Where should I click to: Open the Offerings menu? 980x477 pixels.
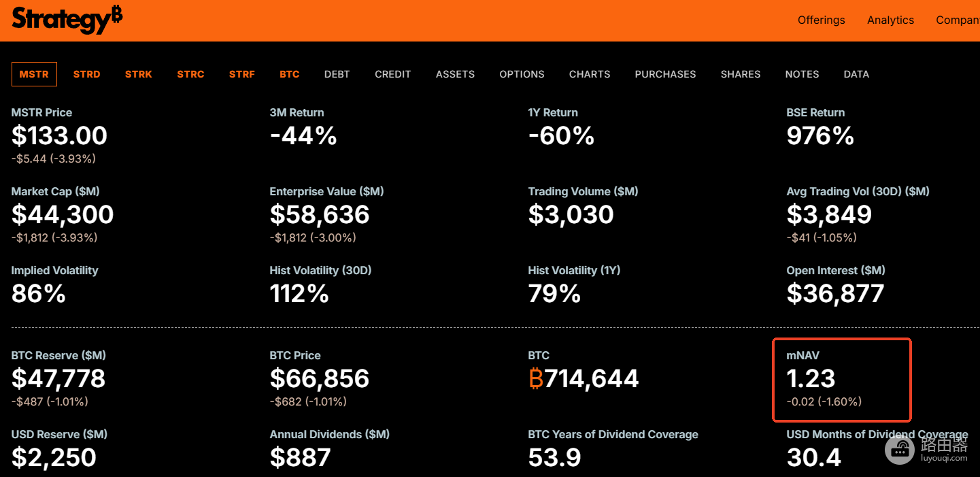click(x=821, y=20)
